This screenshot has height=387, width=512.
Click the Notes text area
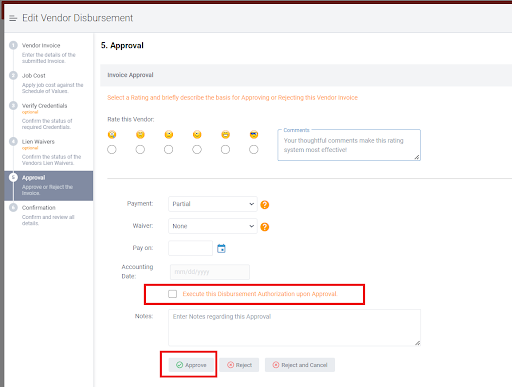click(294, 328)
